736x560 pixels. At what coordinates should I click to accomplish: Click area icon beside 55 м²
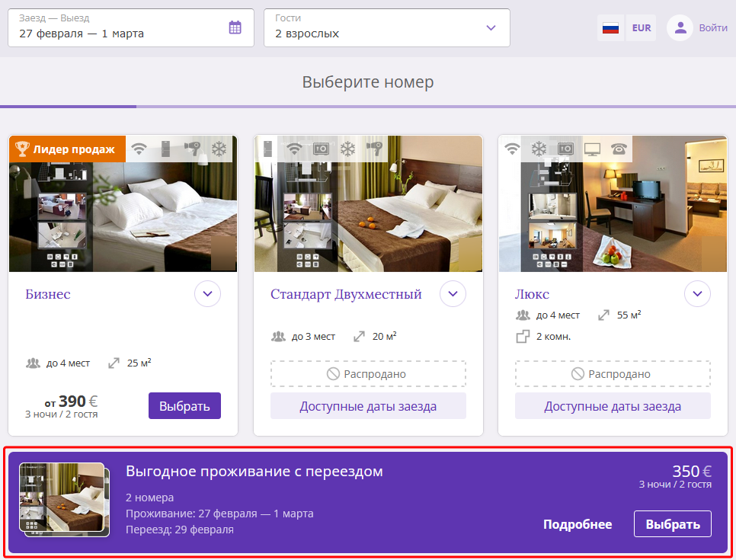tap(603, 315)
